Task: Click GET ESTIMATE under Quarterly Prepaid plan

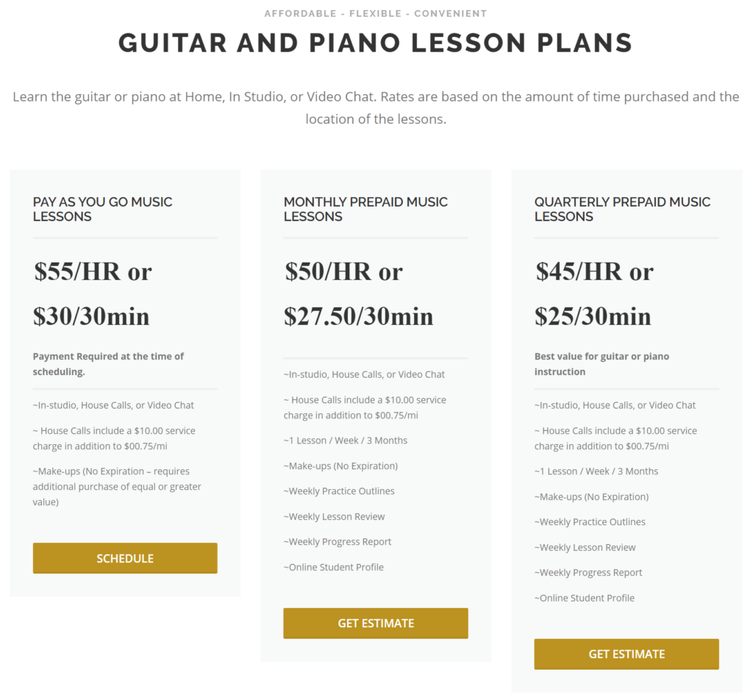Action: (627, 654)
